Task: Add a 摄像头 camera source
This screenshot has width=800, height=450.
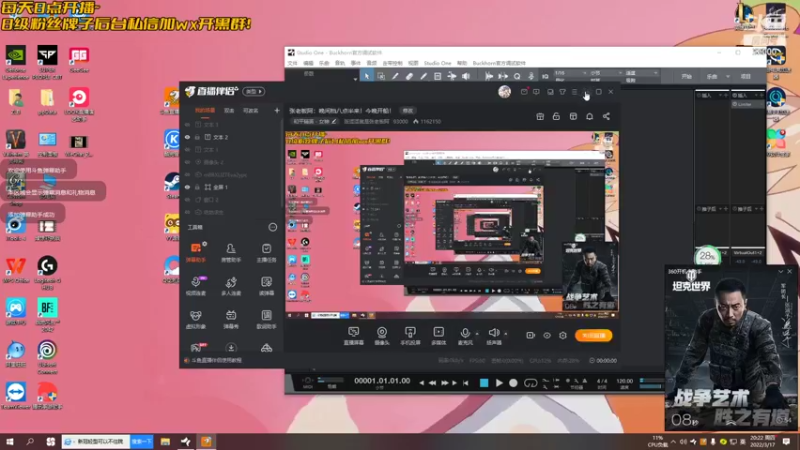Action: click(x=382, y=336)
